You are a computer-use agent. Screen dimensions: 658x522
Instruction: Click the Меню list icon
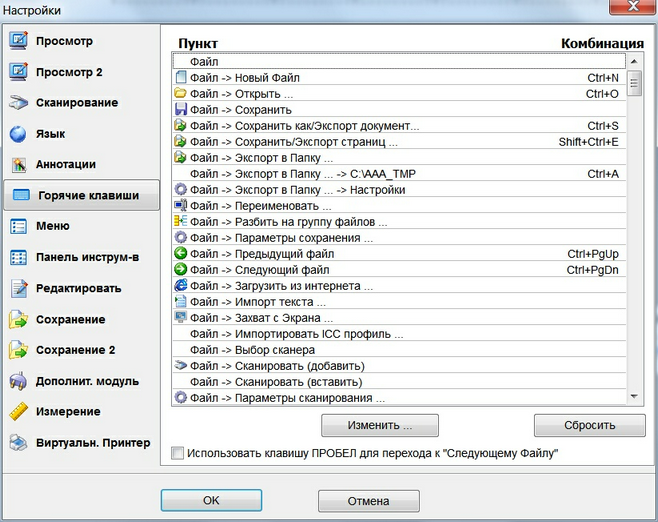pos(18,226)
